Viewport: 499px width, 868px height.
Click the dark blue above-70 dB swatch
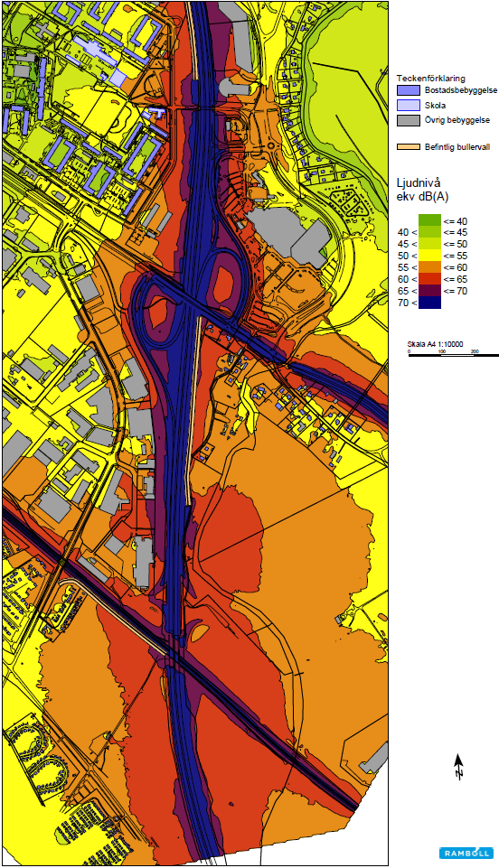[x=429, y=303]
